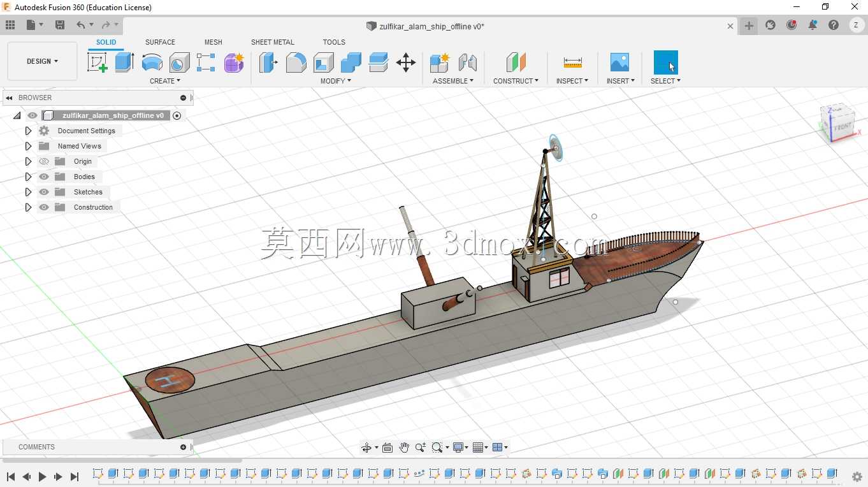Activate the Select tool
The width and height of the screenshot is (868, 487).
point(665,62)
